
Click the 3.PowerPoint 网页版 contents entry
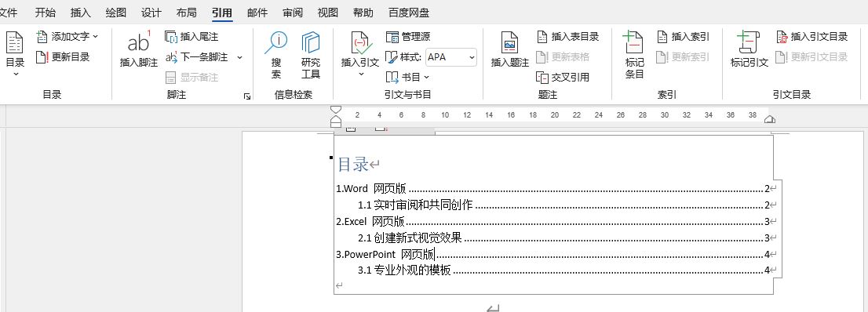click(553, 255)
